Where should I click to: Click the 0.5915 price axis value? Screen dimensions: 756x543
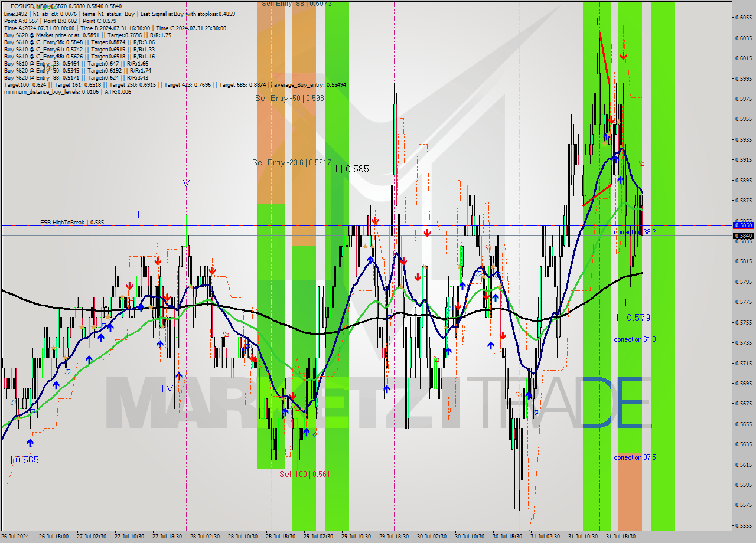coord(743,159)
